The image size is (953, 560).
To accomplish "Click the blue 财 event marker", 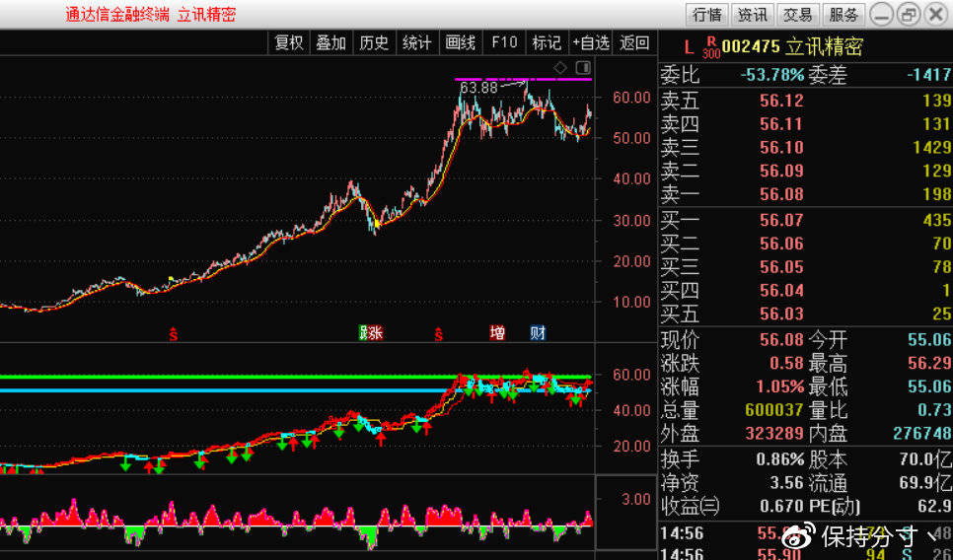I will (x=538, y=333).
